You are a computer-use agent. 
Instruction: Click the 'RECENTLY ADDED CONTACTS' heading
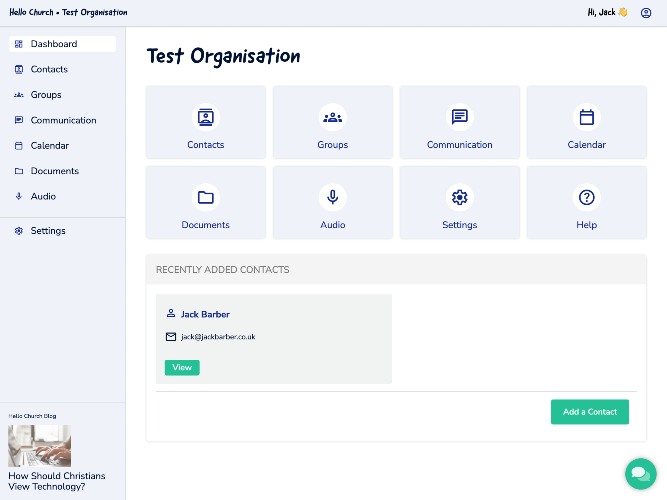pos(222,269)
